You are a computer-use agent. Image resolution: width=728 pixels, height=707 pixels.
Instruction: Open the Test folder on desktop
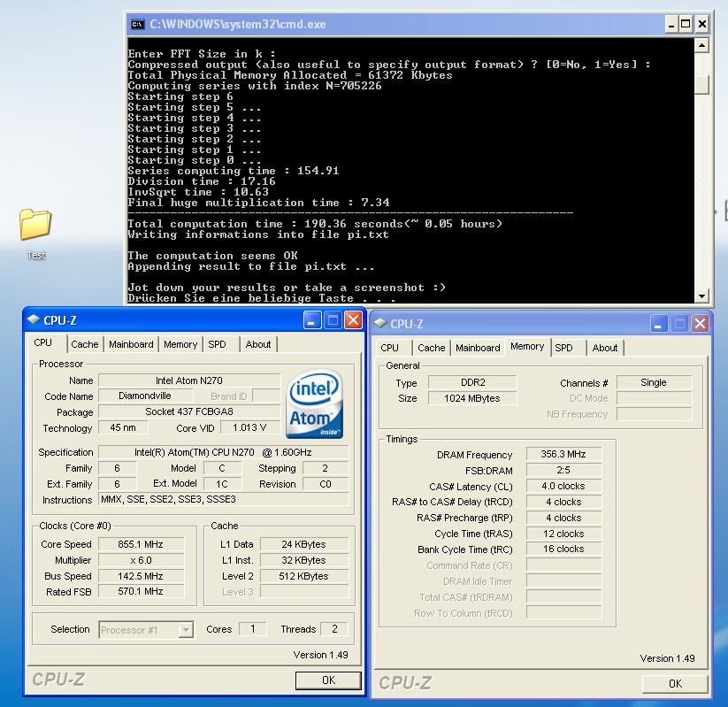(35, 232)
